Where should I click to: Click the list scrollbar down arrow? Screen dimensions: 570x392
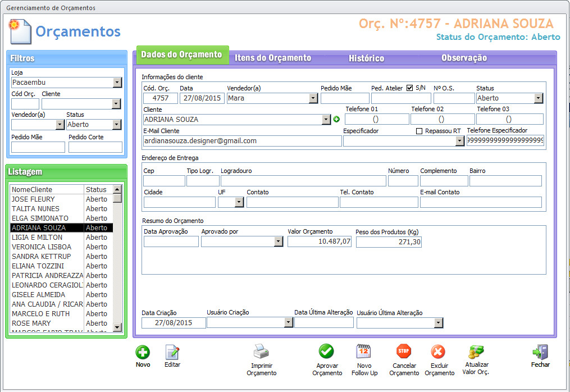(117, 327)
